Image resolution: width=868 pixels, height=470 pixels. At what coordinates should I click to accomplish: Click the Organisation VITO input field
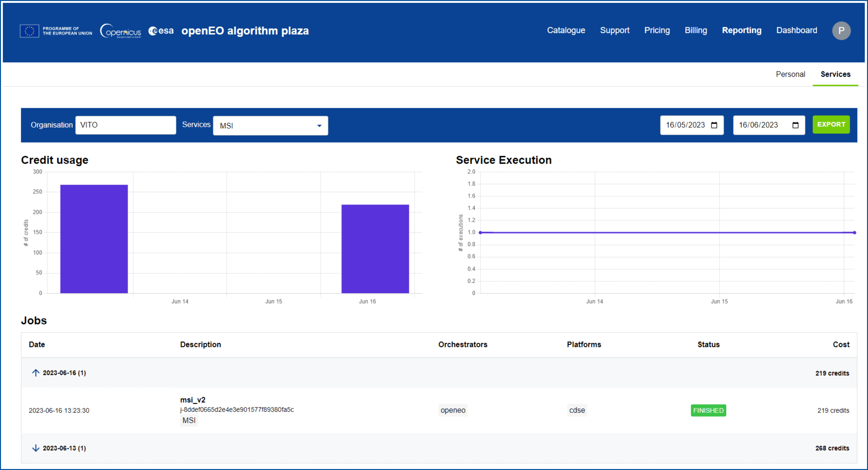pos(126,125)
